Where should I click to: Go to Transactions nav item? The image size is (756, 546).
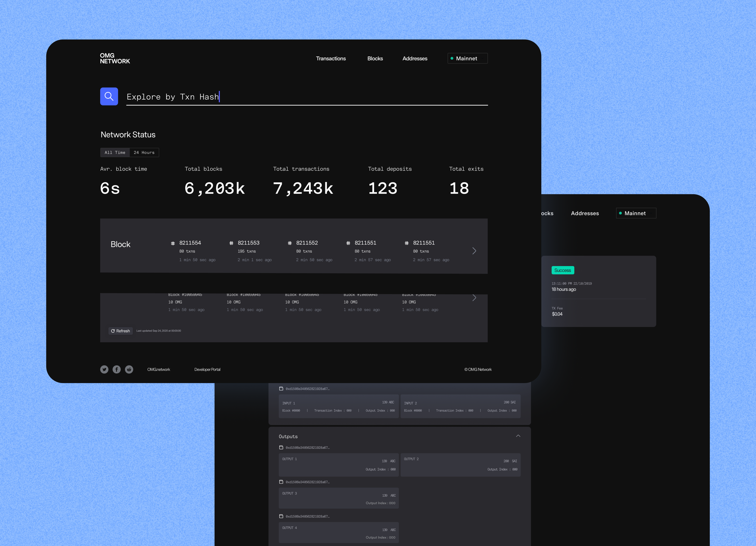coord(331,59)
